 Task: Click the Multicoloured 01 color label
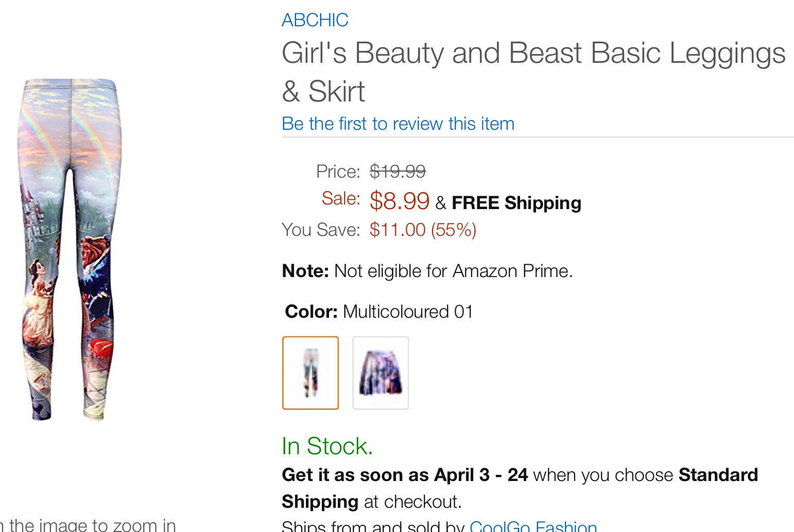click(x=408, y=312)
